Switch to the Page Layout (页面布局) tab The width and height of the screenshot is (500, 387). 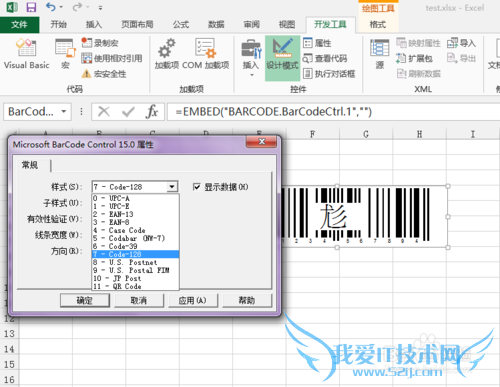137,25
